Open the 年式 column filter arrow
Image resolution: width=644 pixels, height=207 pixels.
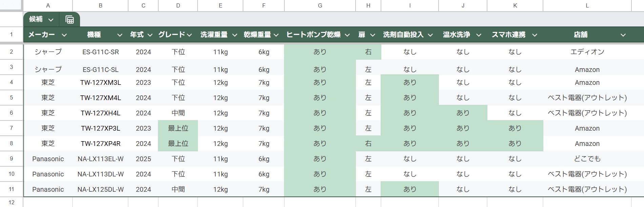[150, 35]
